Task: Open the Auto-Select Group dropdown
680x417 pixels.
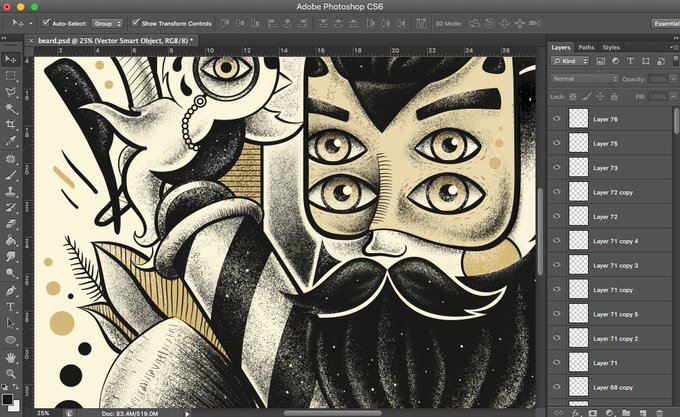Action: click(x=107, y=23)
